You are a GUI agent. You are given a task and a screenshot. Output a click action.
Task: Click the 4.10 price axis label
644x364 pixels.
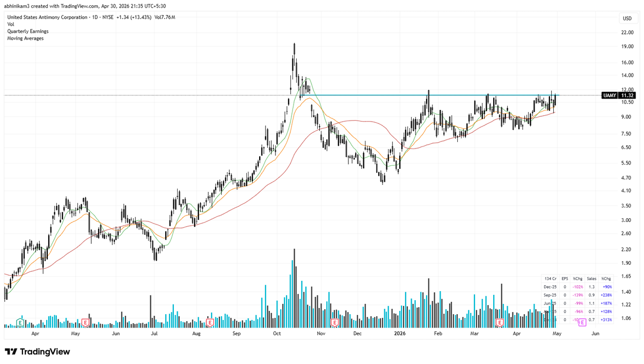[627, 191]
